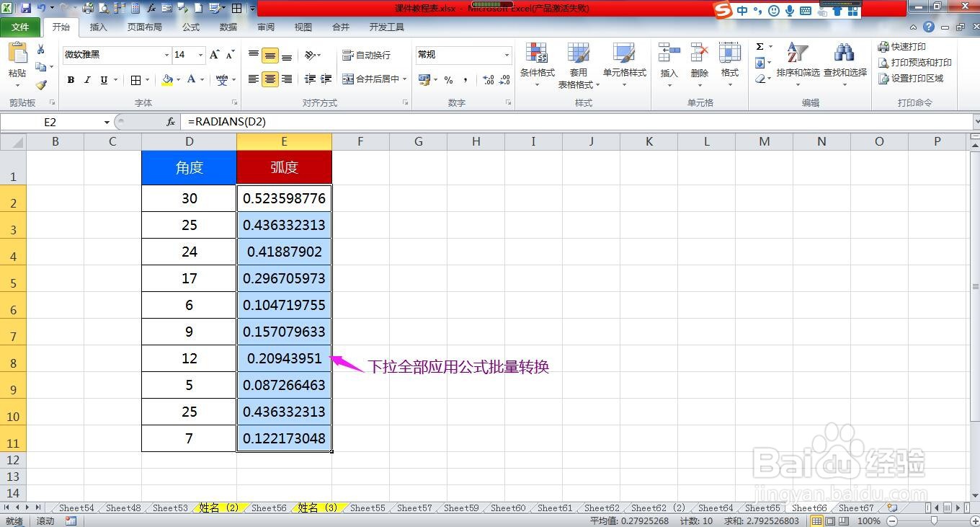Toggle Bold formatting

(x=71, y=80)
